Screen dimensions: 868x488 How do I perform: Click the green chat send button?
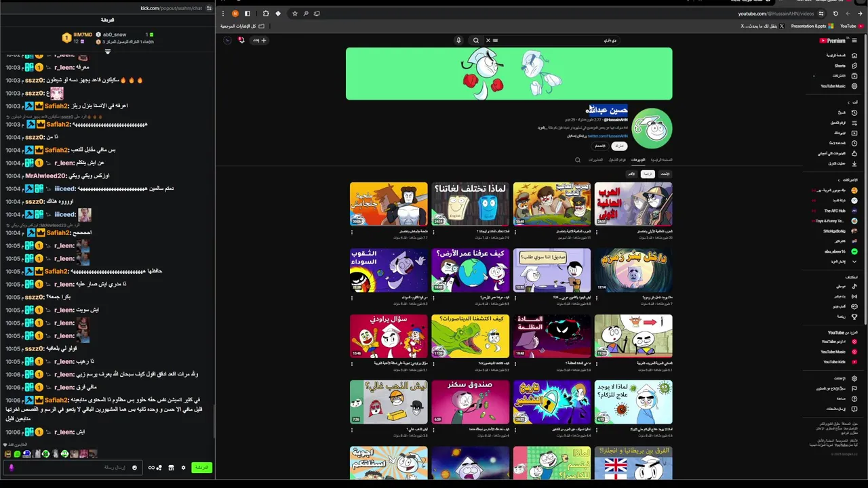click(x=201, y=468)
